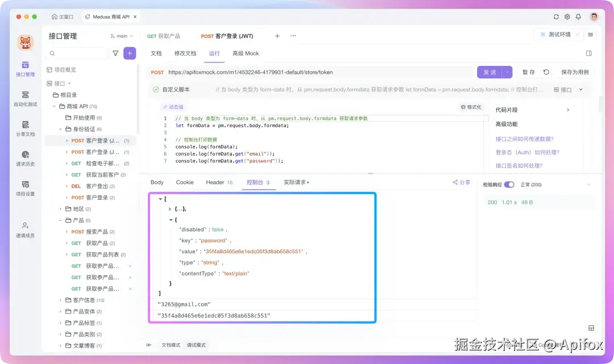This screenshot has width=614, height=364.
Task: Open 自动化测试 sidebar section
Action: coord(25,99)
